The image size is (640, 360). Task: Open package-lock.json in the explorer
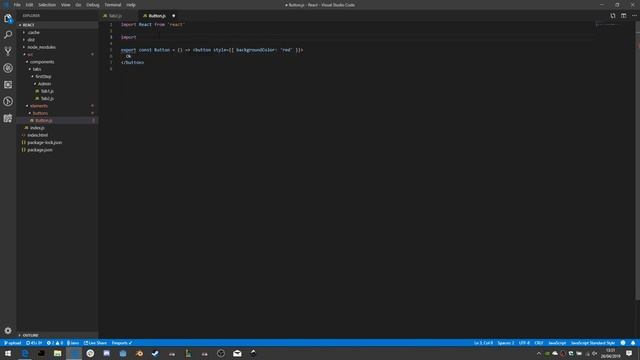click(57, 142)
